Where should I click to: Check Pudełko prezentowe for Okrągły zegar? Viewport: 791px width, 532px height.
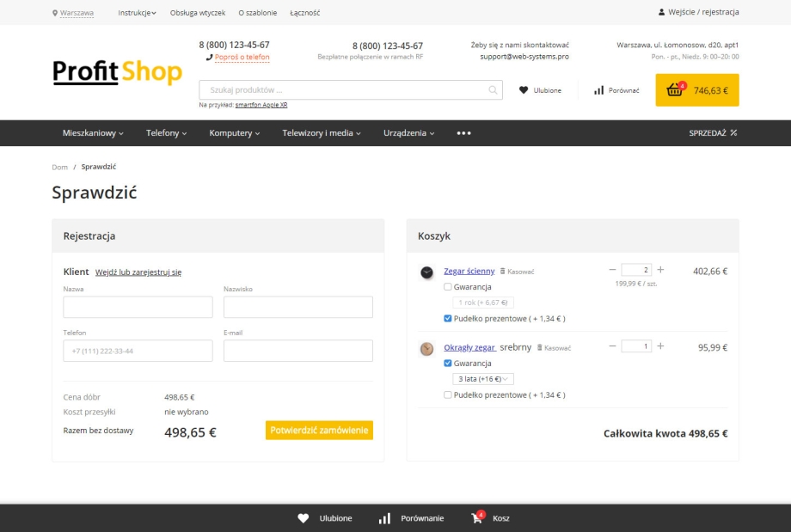[x=448, y=395]
